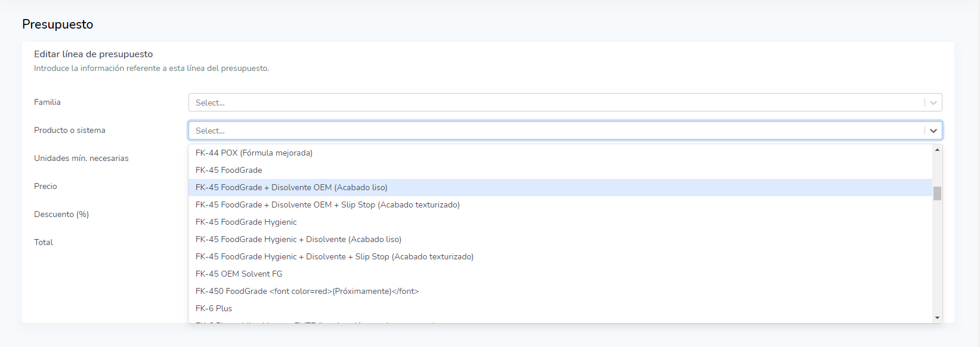Choose FK-450 FoodGrade (Próximamente) option
Screen dimensions: 980x347
pos(307,292)
